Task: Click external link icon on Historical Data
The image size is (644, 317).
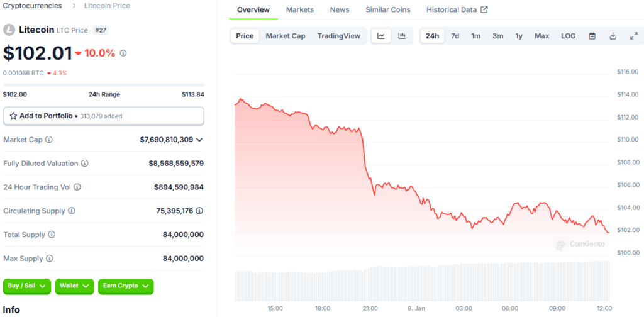Action: click(484, 9)
